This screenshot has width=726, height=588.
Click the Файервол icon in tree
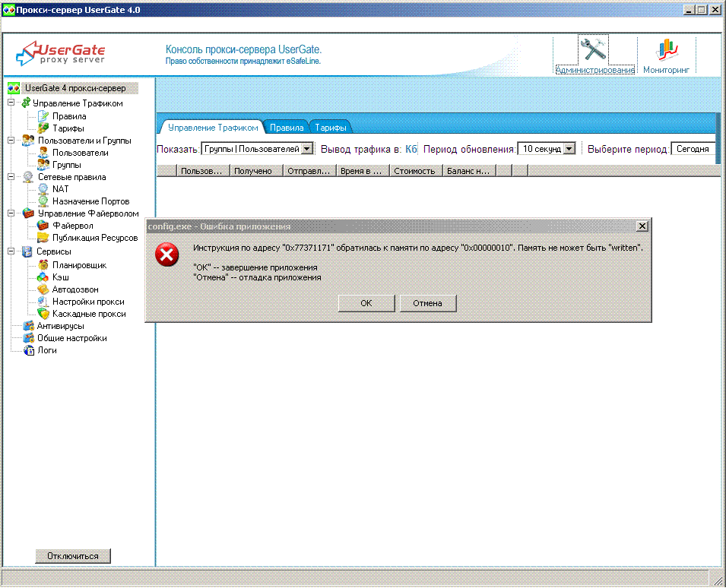[x=43, y=226]
